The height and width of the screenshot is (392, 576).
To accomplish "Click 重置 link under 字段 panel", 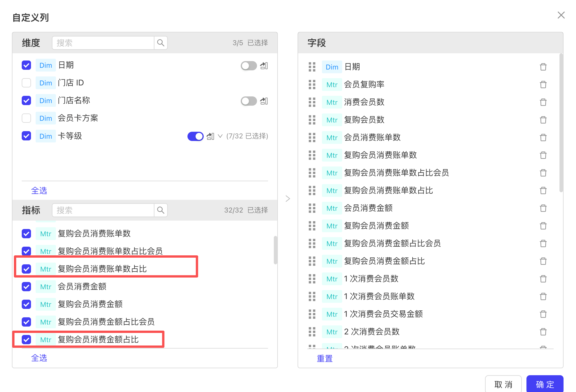I will click(325, 358).
